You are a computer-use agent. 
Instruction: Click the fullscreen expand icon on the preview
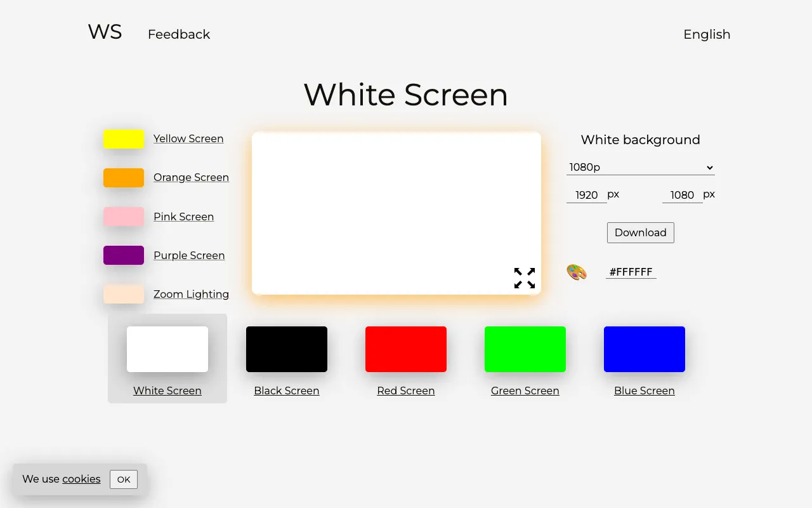pos(524,277)
